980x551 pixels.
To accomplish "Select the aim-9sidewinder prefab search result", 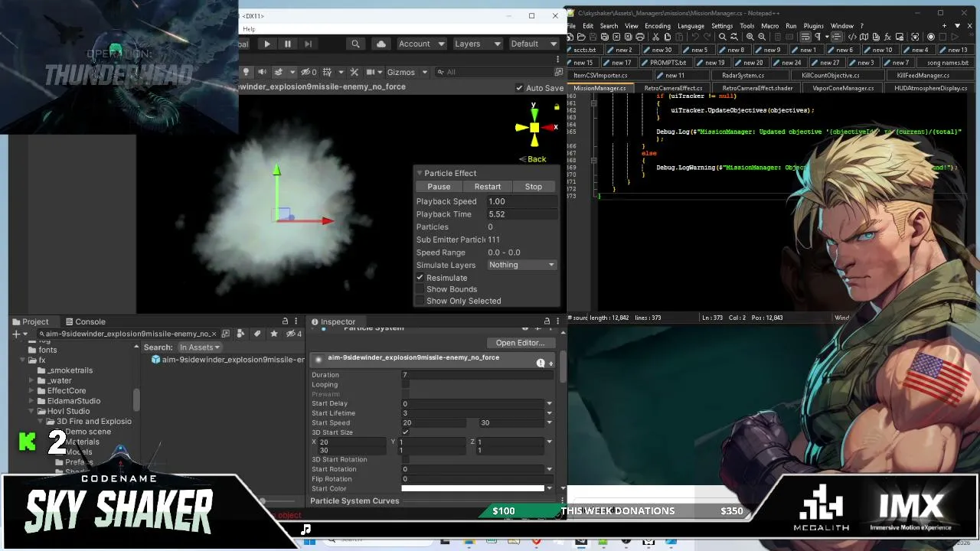I will pos(228,360).
